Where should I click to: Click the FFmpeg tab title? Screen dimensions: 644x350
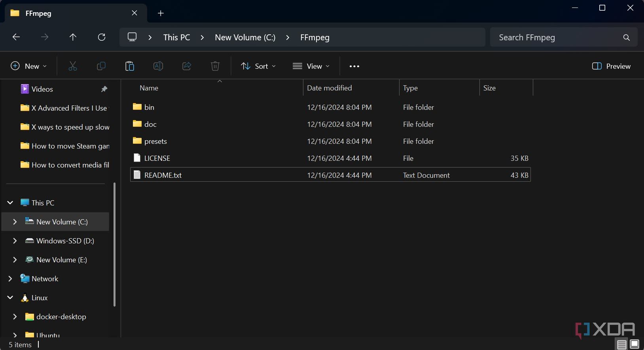point(38,13)
